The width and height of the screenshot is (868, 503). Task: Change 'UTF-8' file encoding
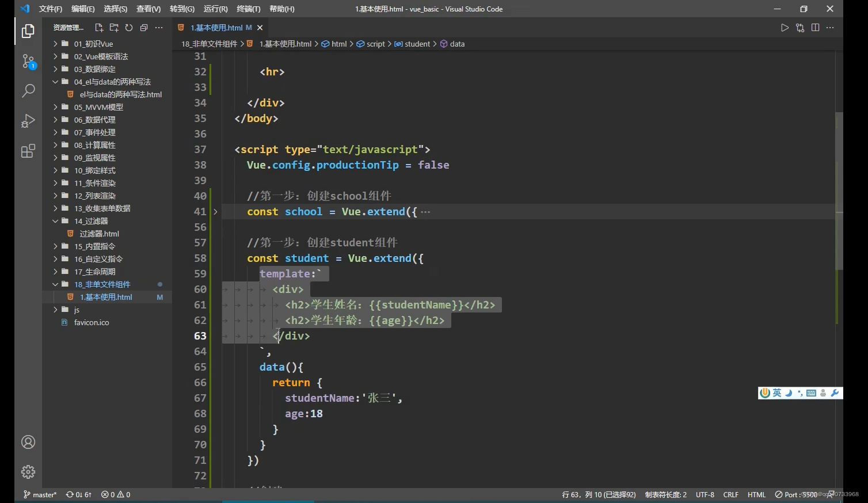point(705,494)
